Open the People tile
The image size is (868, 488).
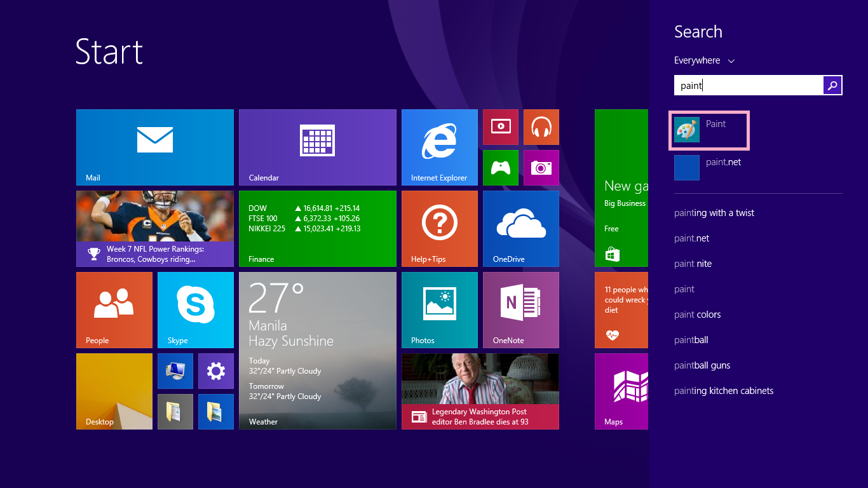click(114, 310)
